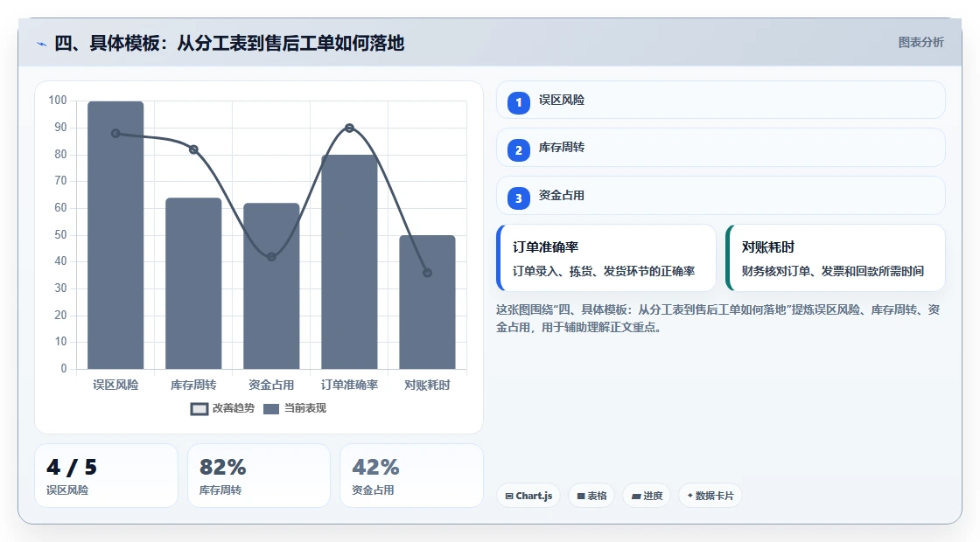
Task: Click the text 财务核对订单、发票和回款所需时间
Action: tap(833, 271)
